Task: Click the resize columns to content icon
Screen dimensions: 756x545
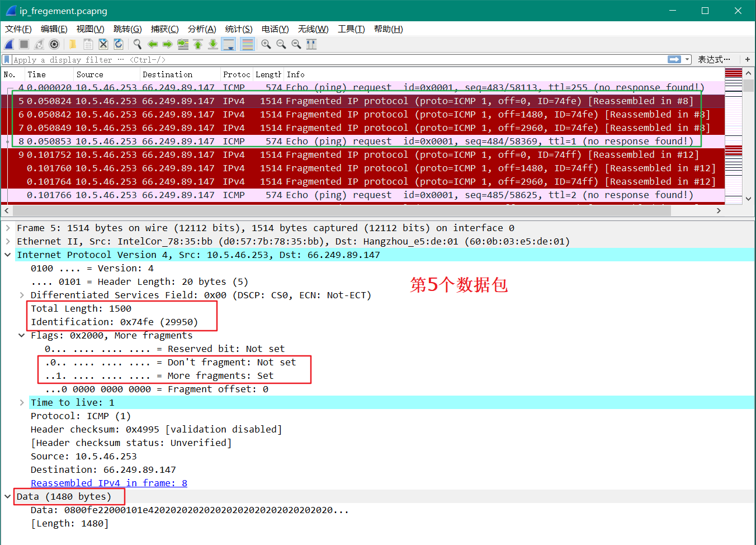Action: (311, 44)
